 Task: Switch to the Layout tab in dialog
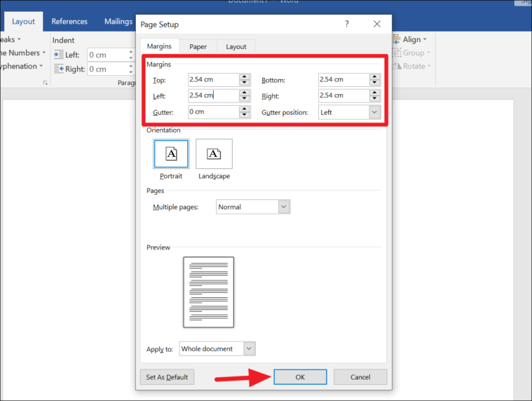click(x=236, y=47)
